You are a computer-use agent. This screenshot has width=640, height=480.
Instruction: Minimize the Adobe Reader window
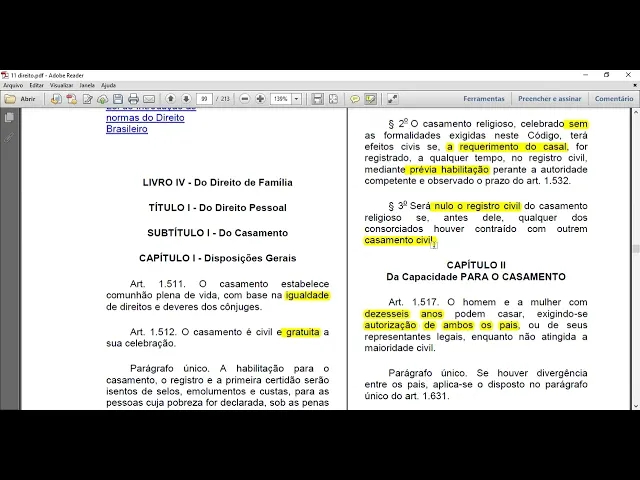(586, 75)
